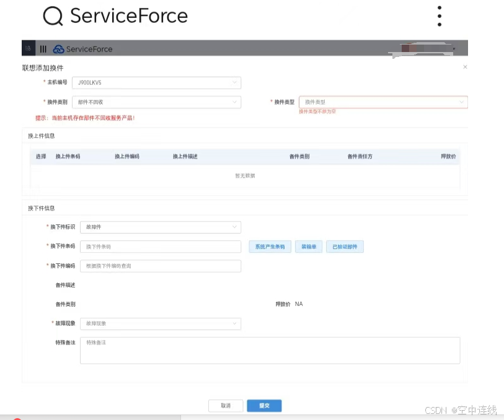
Task: Click the 已验证部件 button
Action: tap(345, 247)
